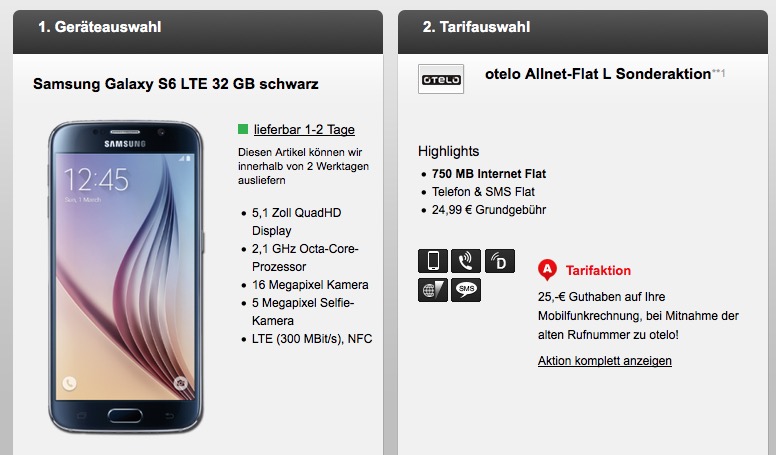776x455 pixels.
Task: Select the 1. Geräteauswahl header
Action: 198,32
